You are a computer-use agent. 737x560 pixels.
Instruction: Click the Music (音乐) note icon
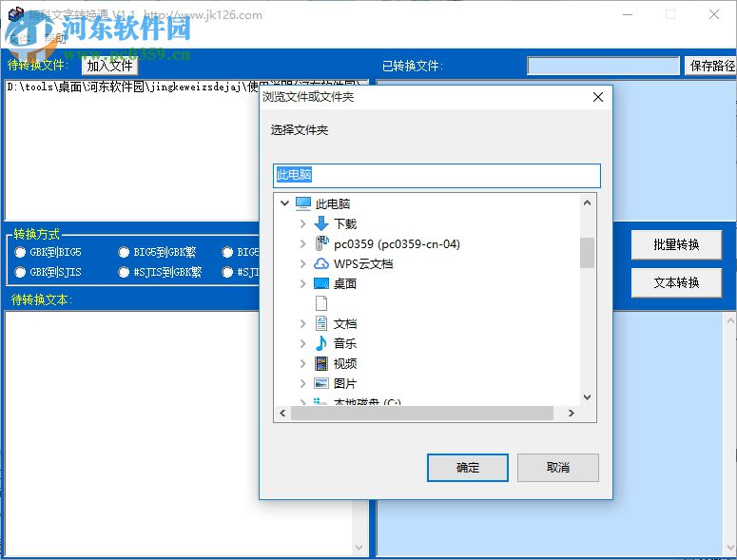click(x=321, y=343)
